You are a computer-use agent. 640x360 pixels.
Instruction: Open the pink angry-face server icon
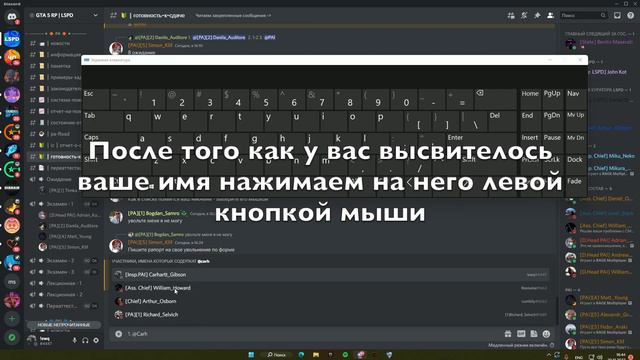[x=12, y=225]
